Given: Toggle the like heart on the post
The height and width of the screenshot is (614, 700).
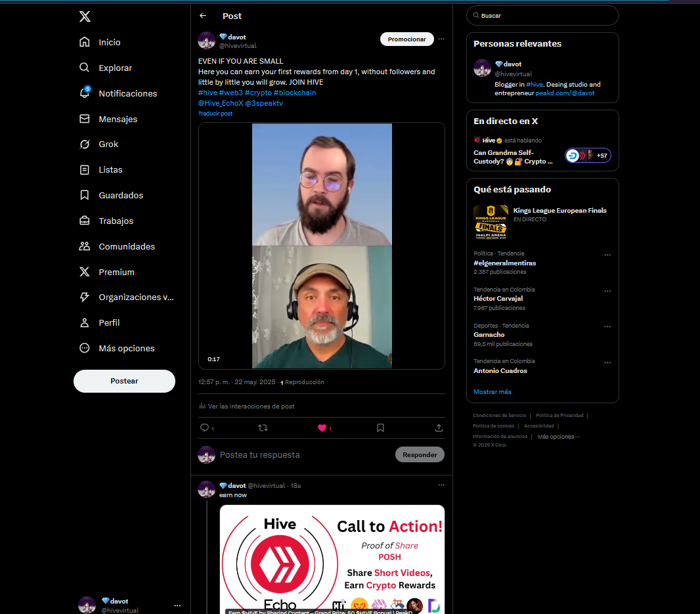Looking at the screenshot, I should pyautogui.click(x=322, y=428).
